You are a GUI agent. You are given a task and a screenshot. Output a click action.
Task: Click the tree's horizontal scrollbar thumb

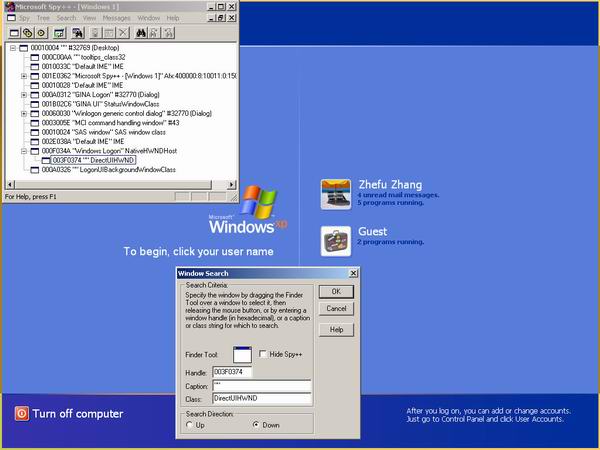click(113, 185)
